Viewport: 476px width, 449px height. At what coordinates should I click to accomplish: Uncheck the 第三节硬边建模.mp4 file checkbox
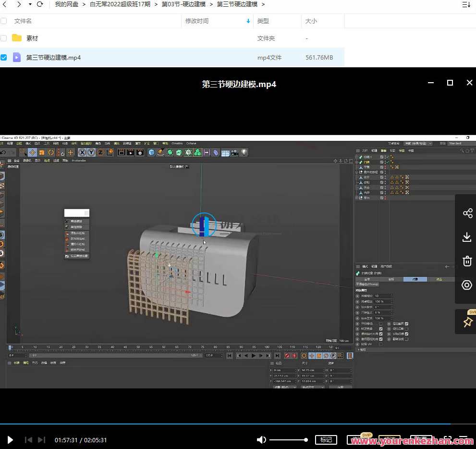click(4, 57)
